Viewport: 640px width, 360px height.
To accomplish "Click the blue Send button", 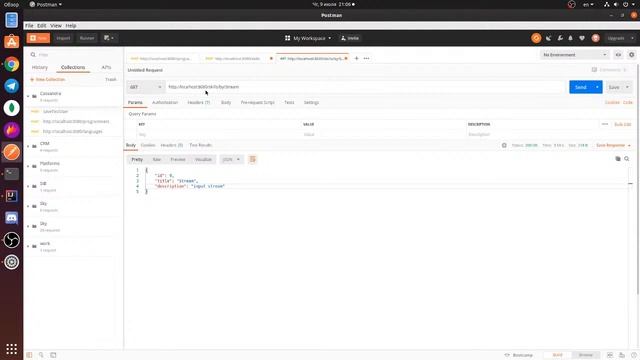I will point(580,87).
